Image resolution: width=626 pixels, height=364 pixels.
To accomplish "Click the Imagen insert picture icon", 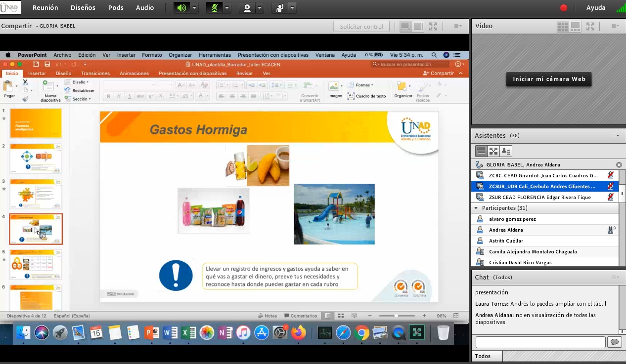I will click(x=335, y=87).
